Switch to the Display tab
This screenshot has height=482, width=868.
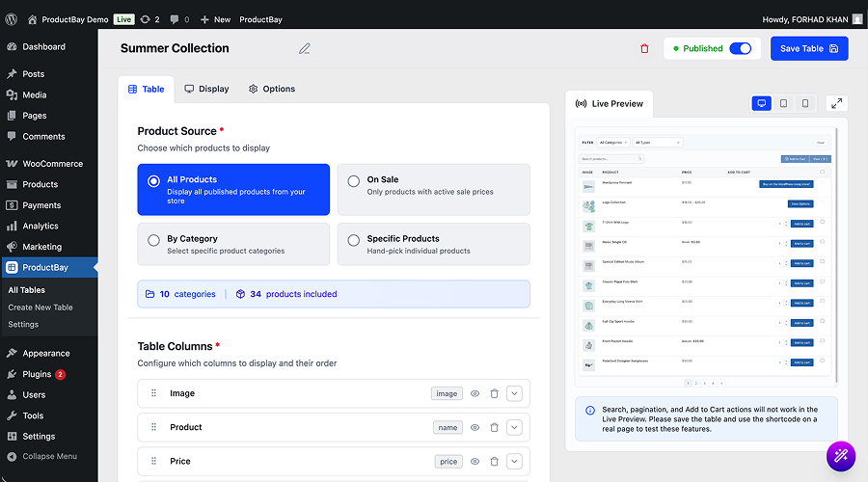click(206, 89)
